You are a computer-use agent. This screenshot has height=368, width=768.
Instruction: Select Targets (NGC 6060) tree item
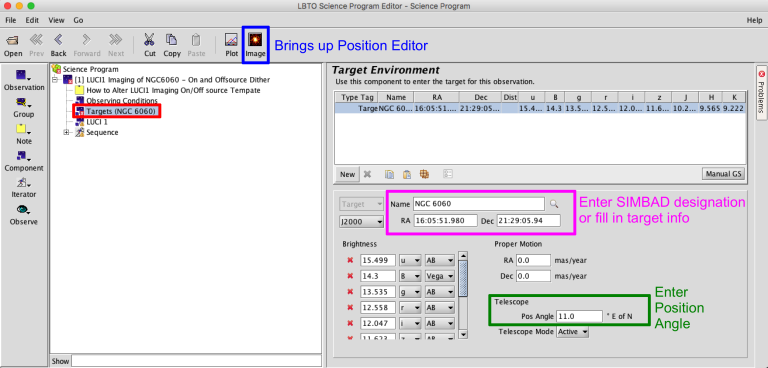coord(121,111)
